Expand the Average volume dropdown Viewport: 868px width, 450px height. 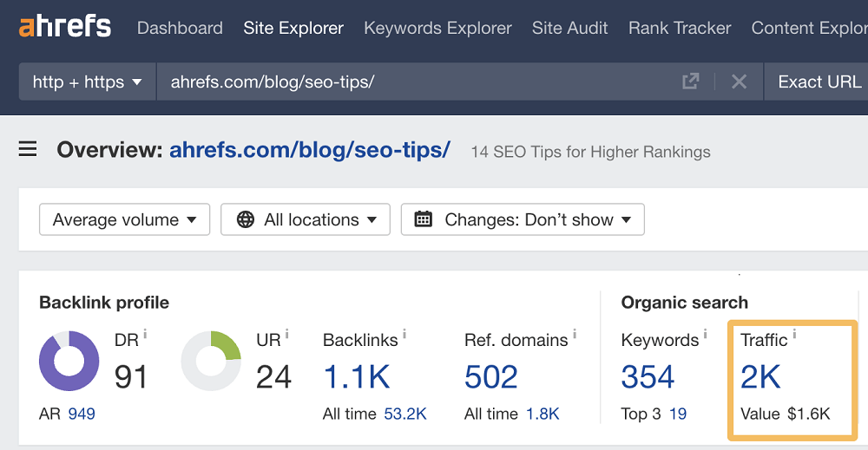click(x=124, y=219)
